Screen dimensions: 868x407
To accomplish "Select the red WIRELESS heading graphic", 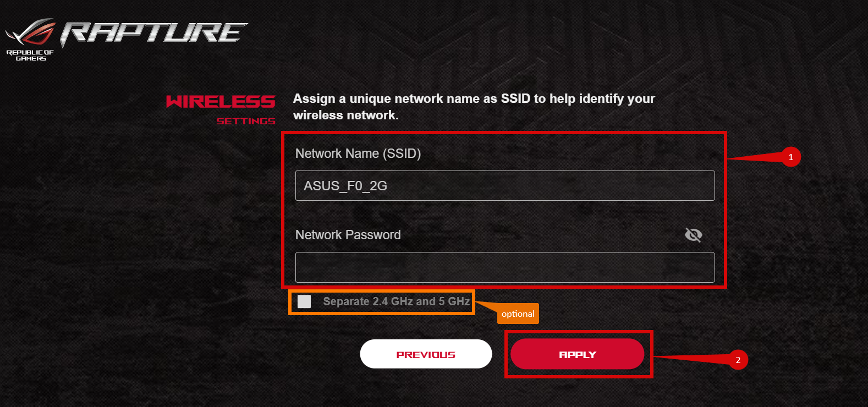I will (x=220, y=102).
